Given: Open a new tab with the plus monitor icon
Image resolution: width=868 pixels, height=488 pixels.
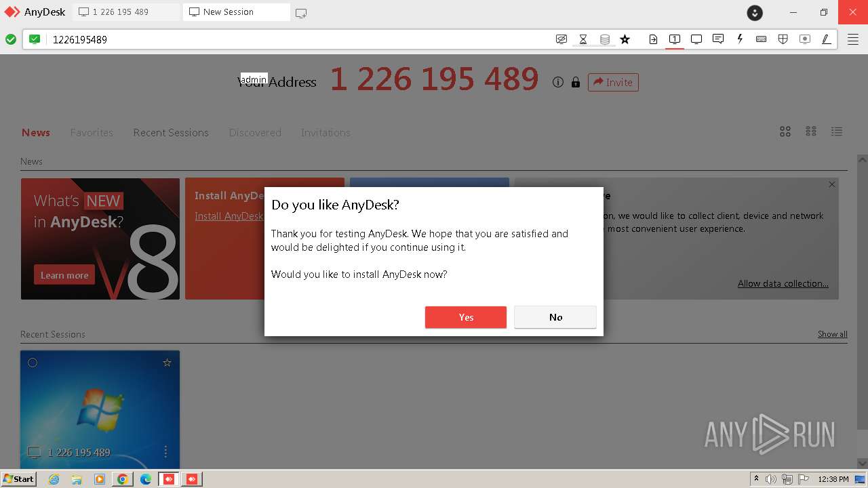Looking at the screenshot, I should click(301, 13).
